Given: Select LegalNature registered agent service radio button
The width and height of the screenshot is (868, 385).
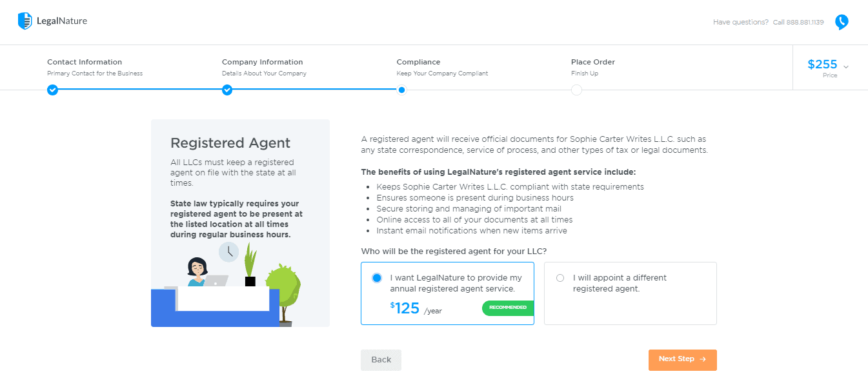Looking at the screenshot, I should click(377, 278).
